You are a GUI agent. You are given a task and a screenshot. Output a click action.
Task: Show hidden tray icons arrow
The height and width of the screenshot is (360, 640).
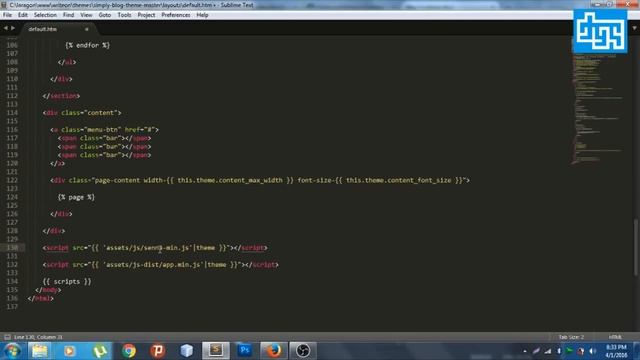[525, 351]
